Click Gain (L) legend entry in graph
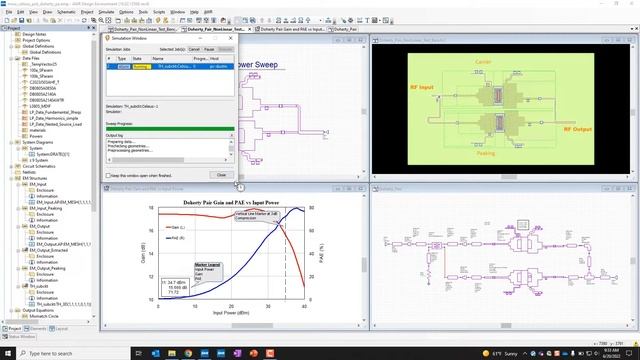 (176, 227)
